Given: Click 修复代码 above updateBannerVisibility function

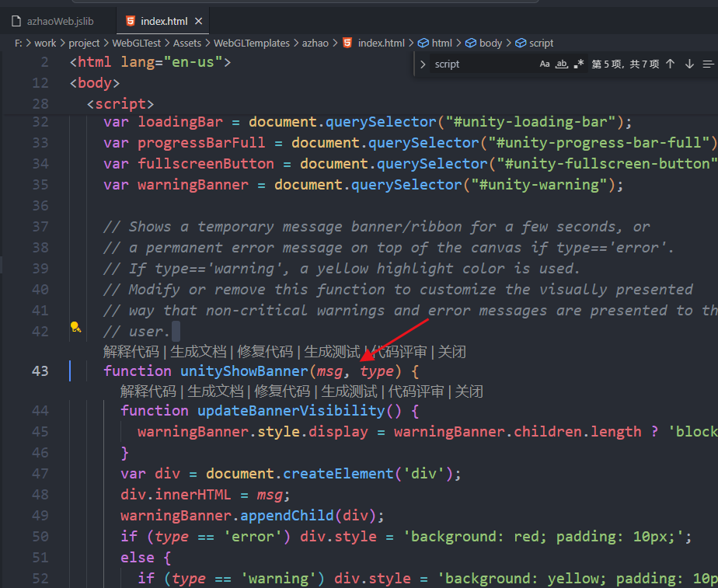Looking at the screenshot, I should [x=282, y=391].
